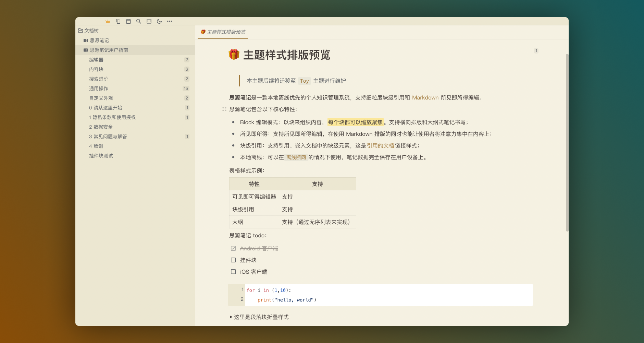Click the 支持（通过无序列表来实现） cell

pyautogui.click(x=318, y=222)
